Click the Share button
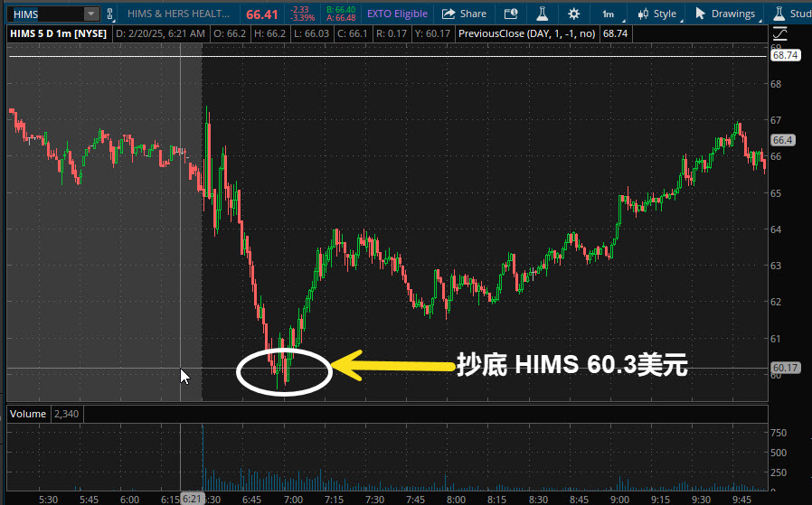 click(464, 14)
